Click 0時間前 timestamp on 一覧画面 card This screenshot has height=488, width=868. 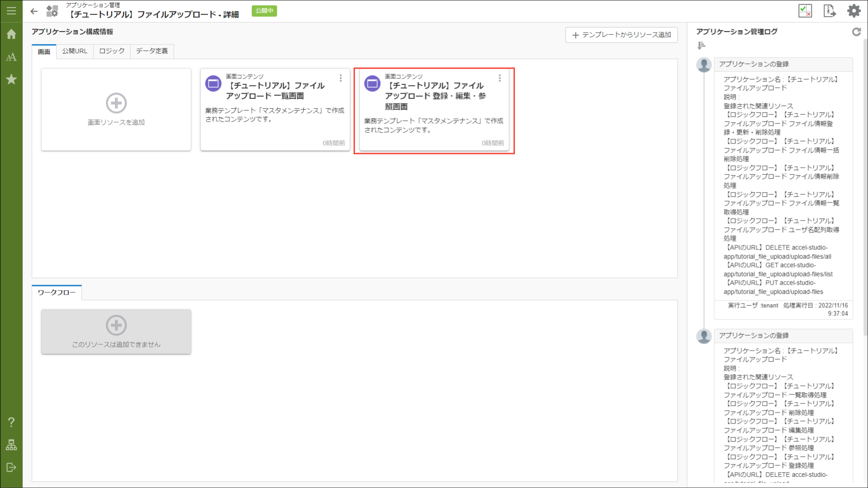(334, 143)
